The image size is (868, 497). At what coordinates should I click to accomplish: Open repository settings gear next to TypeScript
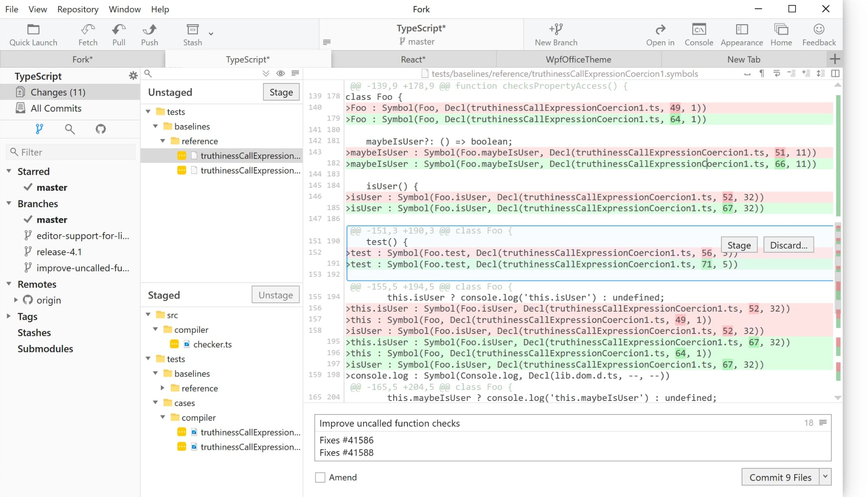pyautogui.click(x=133, y=76)
